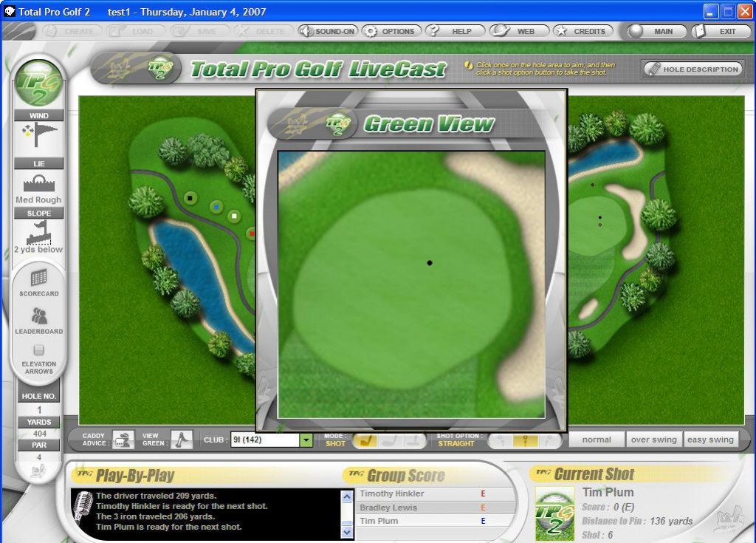Click the grayed-out CREATE button
The height and width of the screenshot is (543, 756).
coord(72,31)
